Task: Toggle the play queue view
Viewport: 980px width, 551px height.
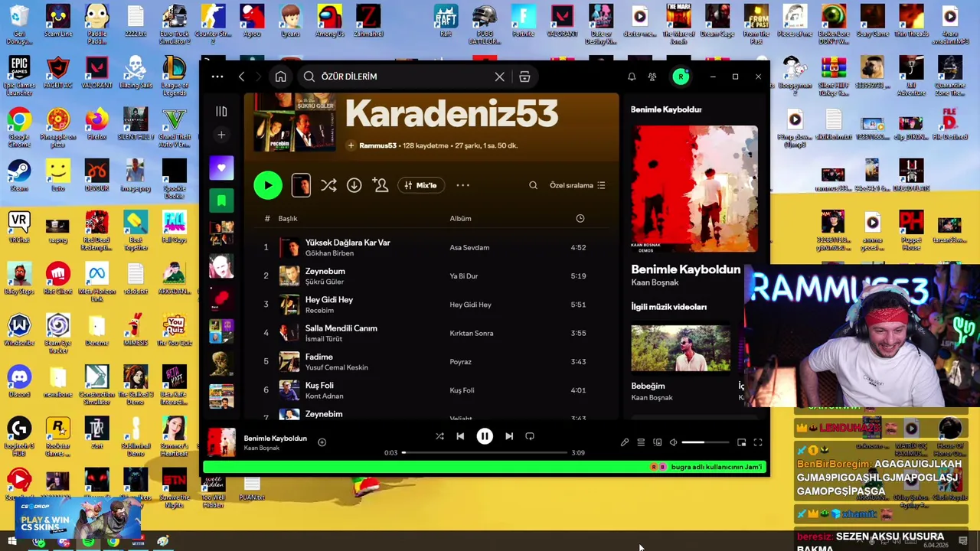Action: [641, 442]
